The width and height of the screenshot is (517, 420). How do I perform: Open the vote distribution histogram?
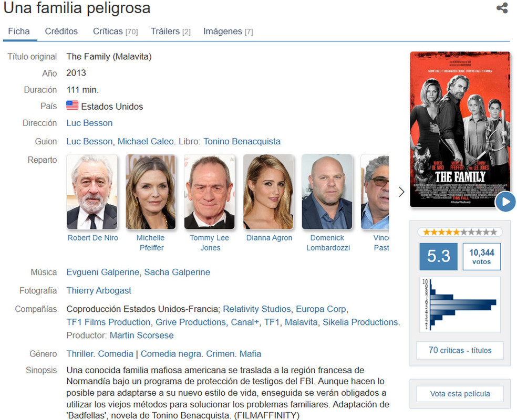click(x=460, y=304)
